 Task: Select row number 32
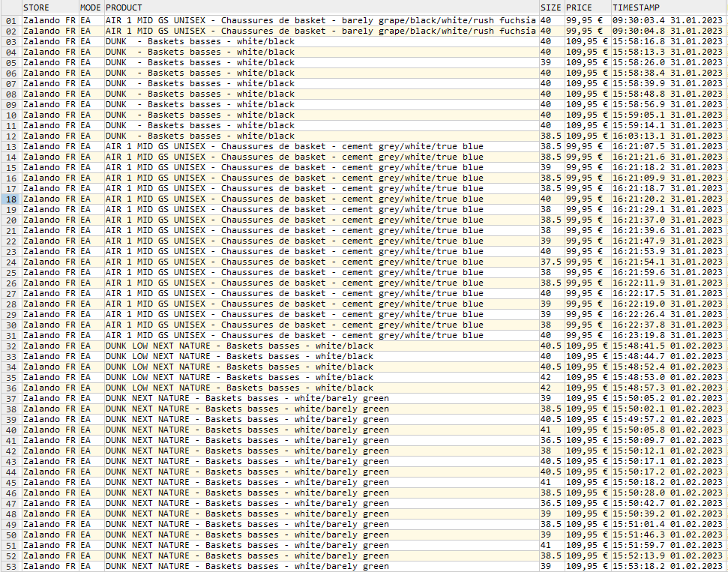[x=11, y=346]
